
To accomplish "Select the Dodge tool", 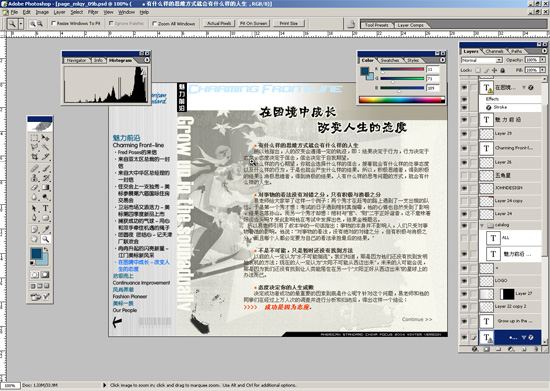I will [46, 197].
